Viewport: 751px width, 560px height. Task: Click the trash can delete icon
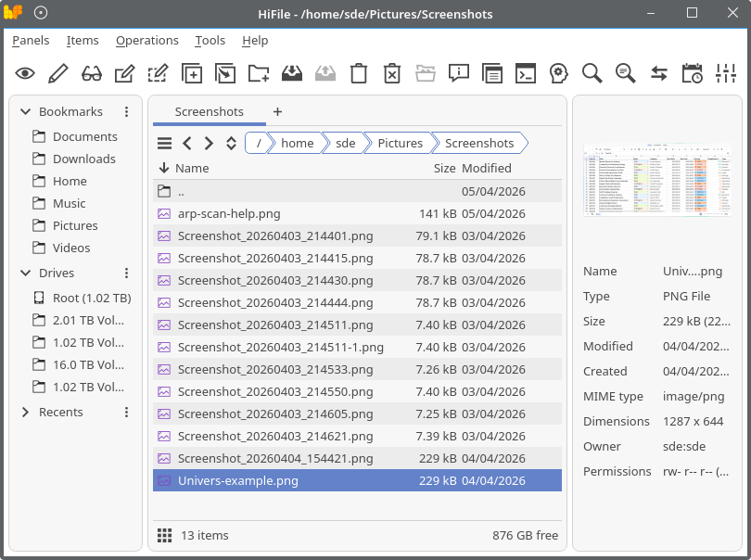click(x=359, y=73)
